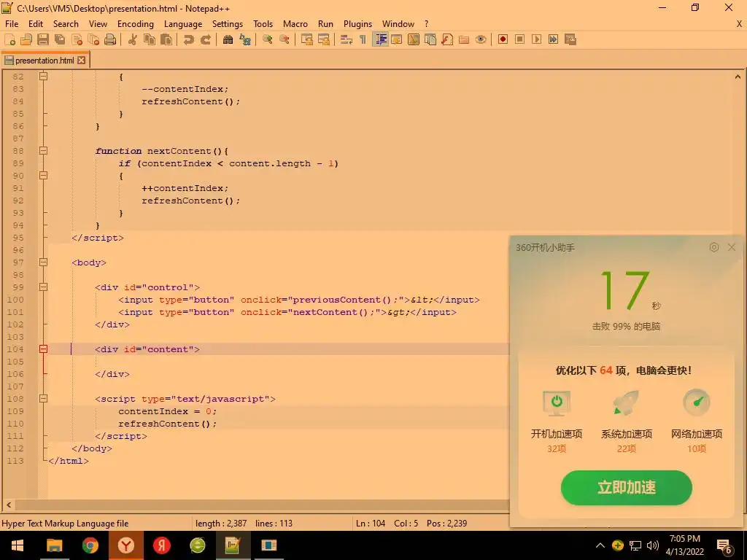The height and width of the screenshot is (560, 747).
Task: Open 360 popup settings gear icon
Action: pyautogui.click(x=713, y=247)
